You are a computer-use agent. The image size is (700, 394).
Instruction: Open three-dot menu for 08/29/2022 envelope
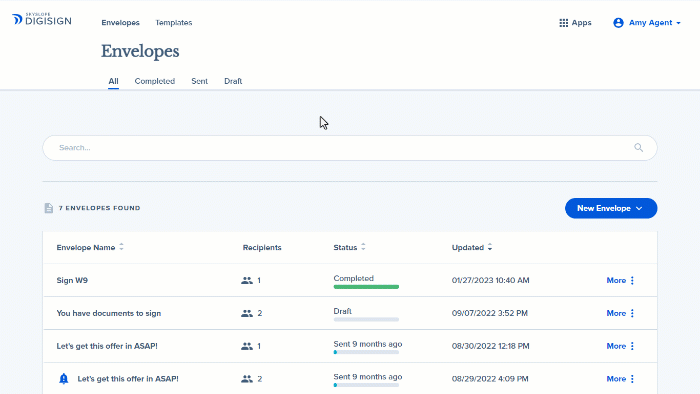(x=632, y=379)
